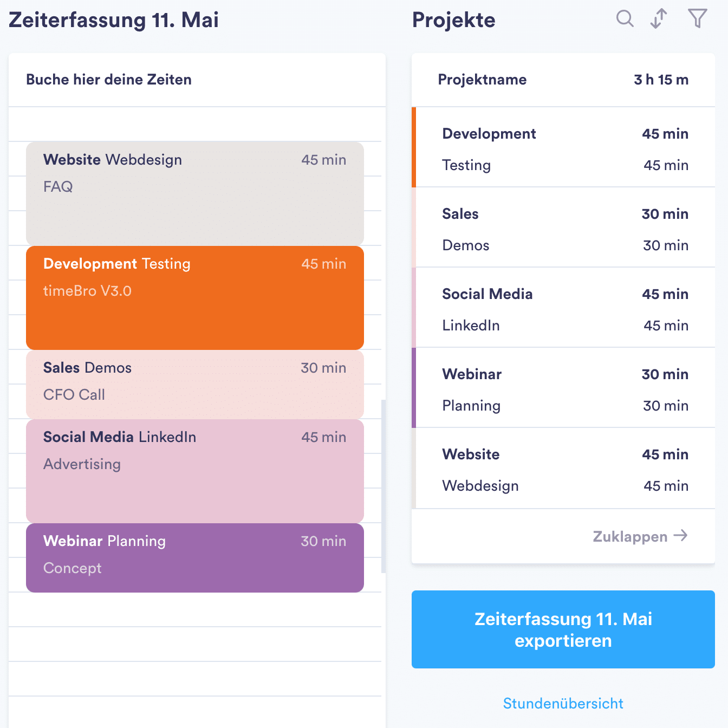Viewport: 728px width, 728px height.
Task: Select the Development Testing timeBro V3.0 entry
Action: pyautogui.click(x=195, y=297)
